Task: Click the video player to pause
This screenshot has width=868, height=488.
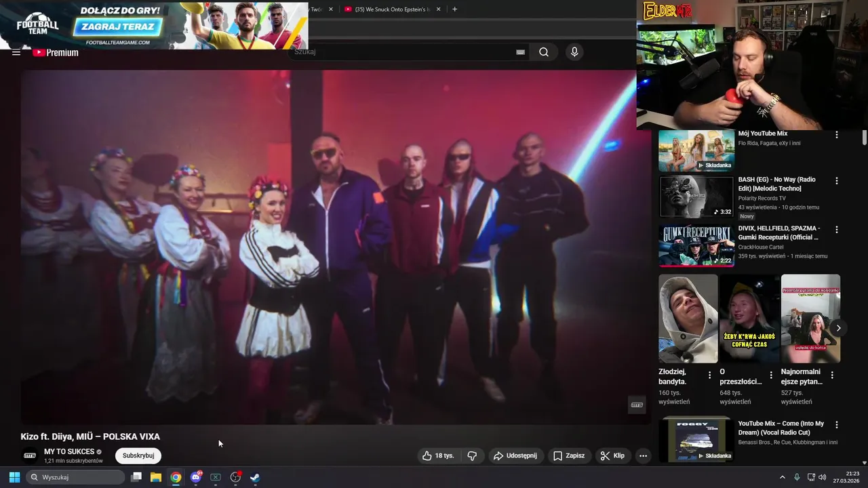Action: click(x=336, y=247)
